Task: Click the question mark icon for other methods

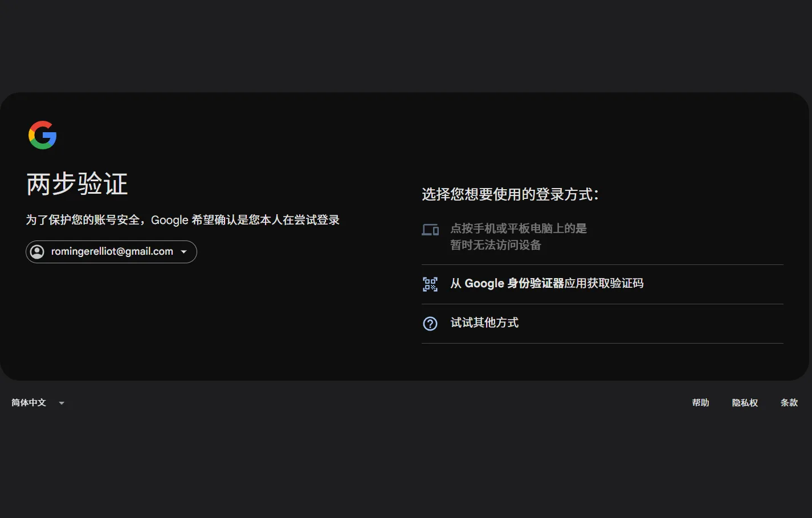Action: coord(430,324)
